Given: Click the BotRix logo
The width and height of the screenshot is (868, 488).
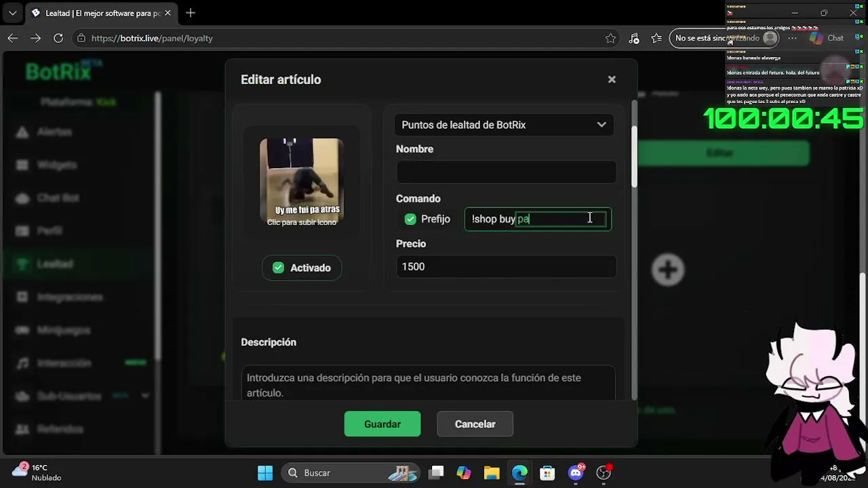Looking at the screenshot, I should pyautogui.click(x=63, y=71).
